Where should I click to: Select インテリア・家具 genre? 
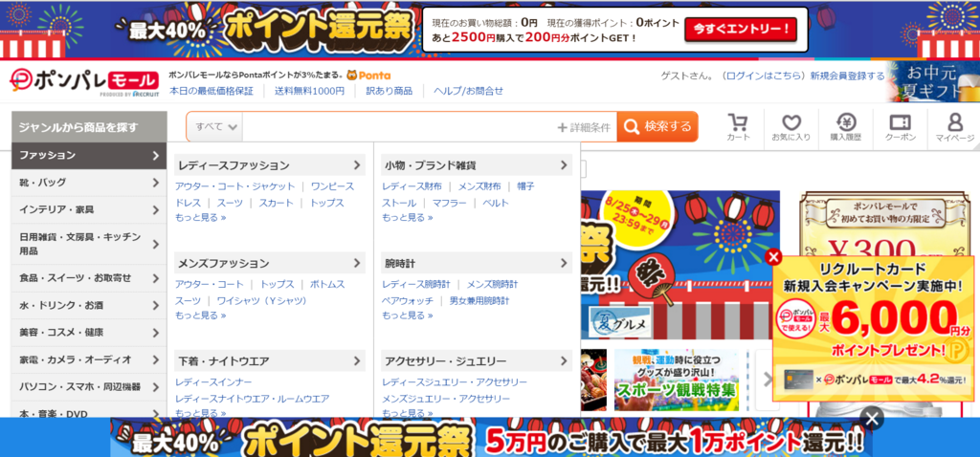[x=89, y=209]
